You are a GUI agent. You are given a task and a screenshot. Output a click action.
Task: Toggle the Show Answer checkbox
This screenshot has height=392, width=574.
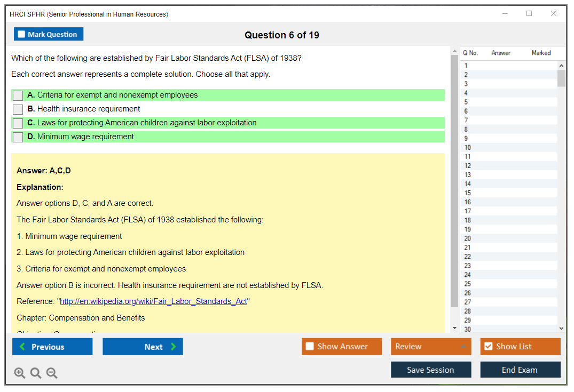[x=310, y=347]
